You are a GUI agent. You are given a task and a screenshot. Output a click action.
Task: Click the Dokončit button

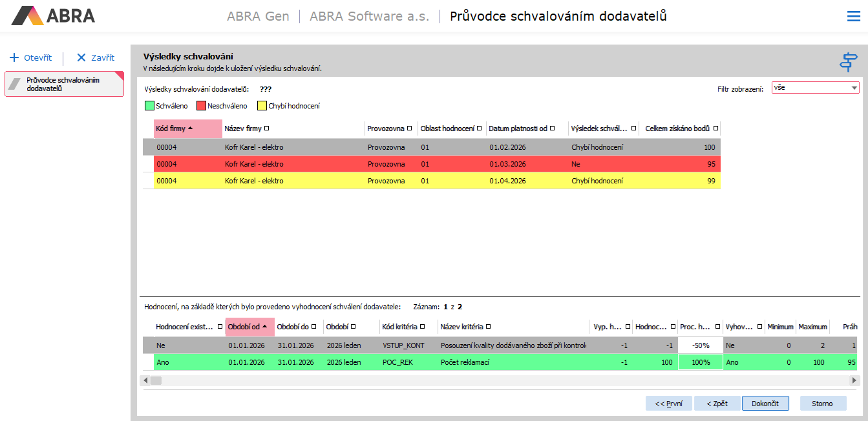[765, 404]
